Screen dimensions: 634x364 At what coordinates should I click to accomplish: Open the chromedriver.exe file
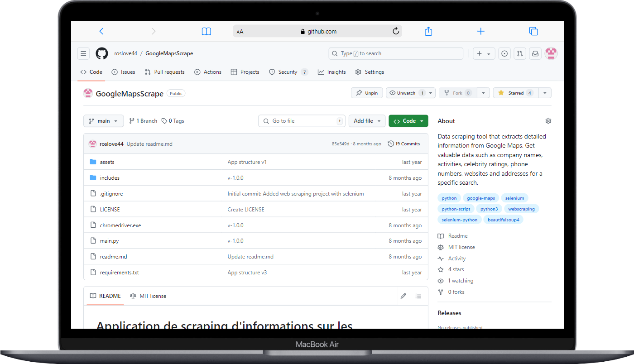click(x=120, y=225)
